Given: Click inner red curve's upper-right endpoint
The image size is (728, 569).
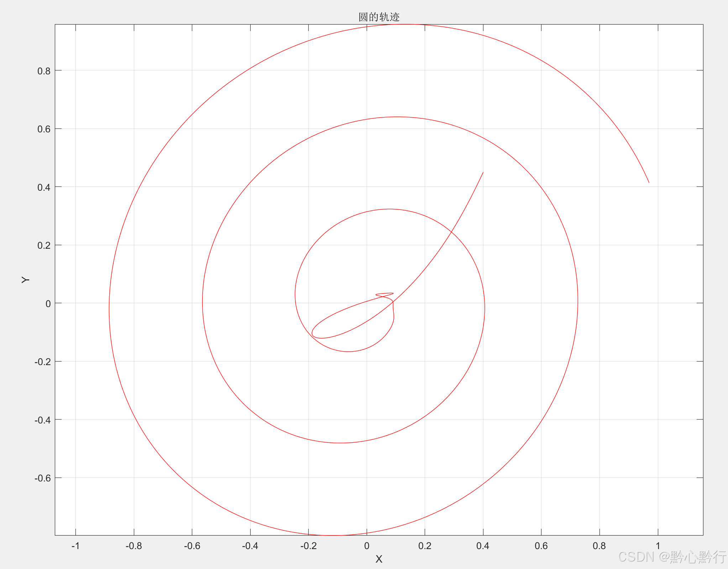Looking at the screenshot, I should coord(483,173).
